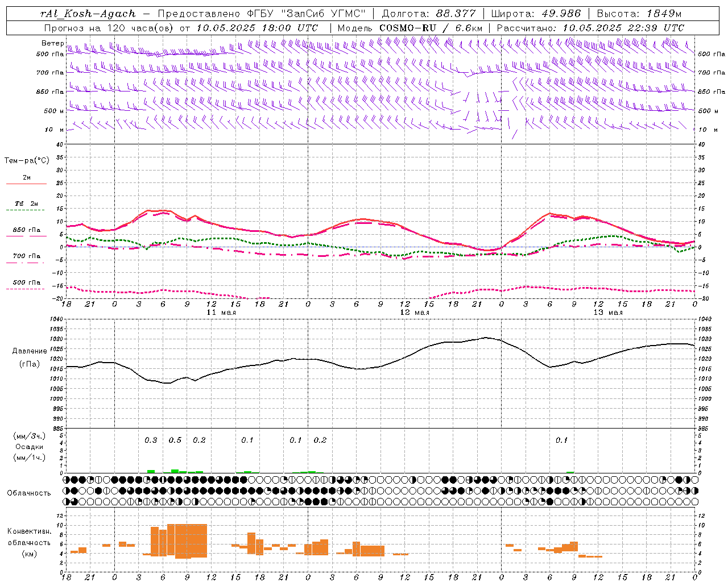Screen dimensions: 728x582
Task: Click the Td 2м legend entry
Action: 26,203
